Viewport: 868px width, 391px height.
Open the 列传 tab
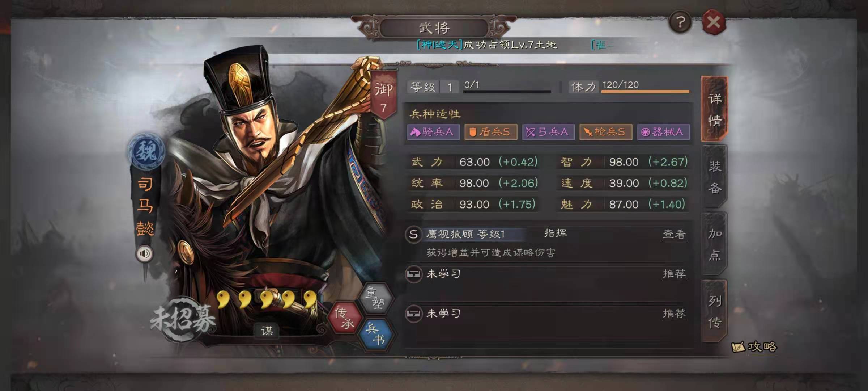pos(714,311)
